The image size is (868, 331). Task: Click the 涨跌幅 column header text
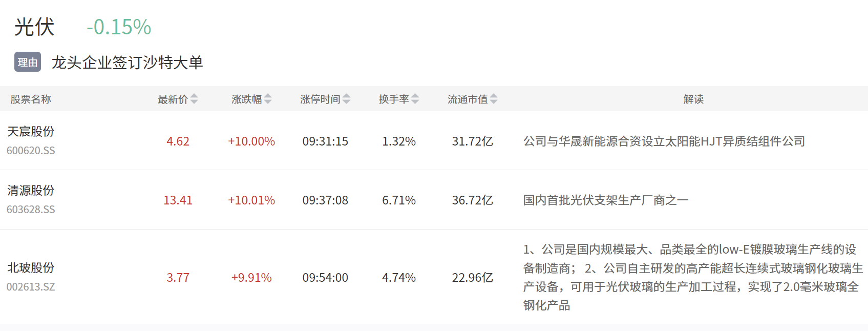(246, 99)
